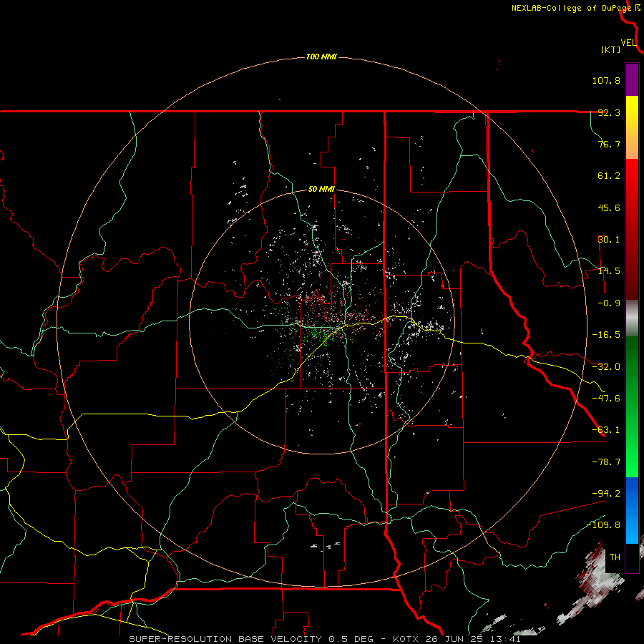644x644 pixels.
Task: Click the 100 NMI range ring label
Action: [x=321, y=57]
